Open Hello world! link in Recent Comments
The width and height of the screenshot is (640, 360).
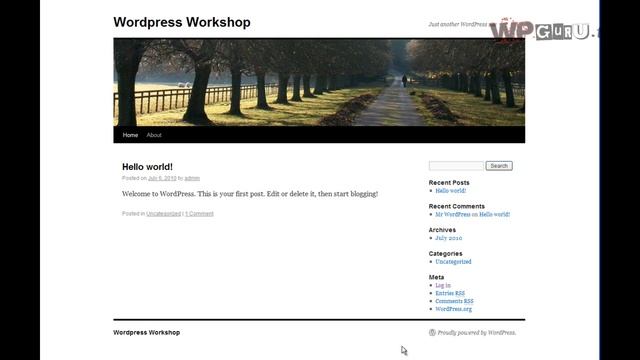point(494,214)
